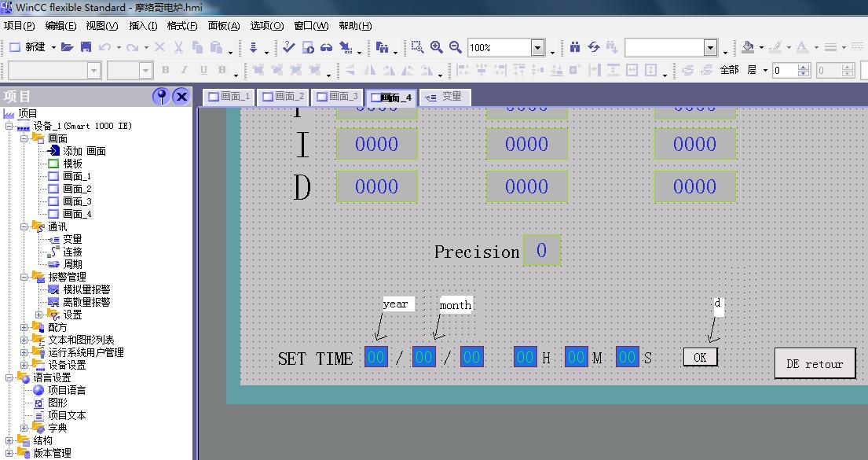Open the empty search combo box dropdown
Screen dimensions: 868x460
point(711,47)
